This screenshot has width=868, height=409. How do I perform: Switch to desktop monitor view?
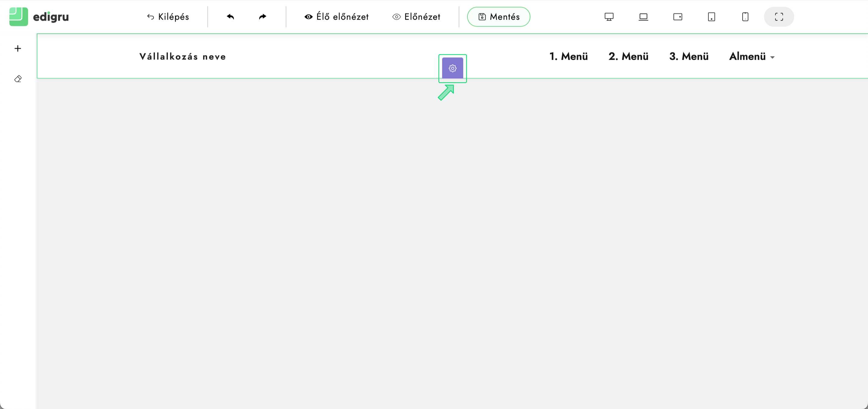[x=609, y=17]
